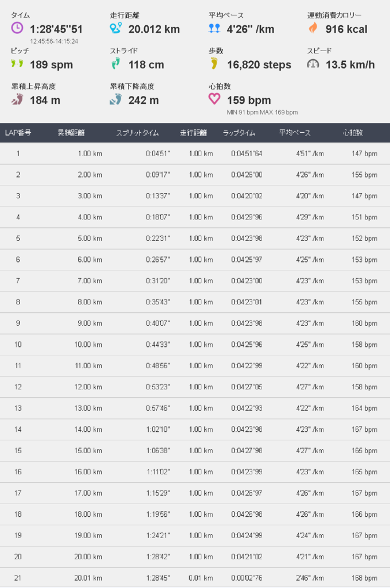The width and height of the screenshot is (390, 588).
Task: Click the blue distance route icon
Action: pos(116,28)
